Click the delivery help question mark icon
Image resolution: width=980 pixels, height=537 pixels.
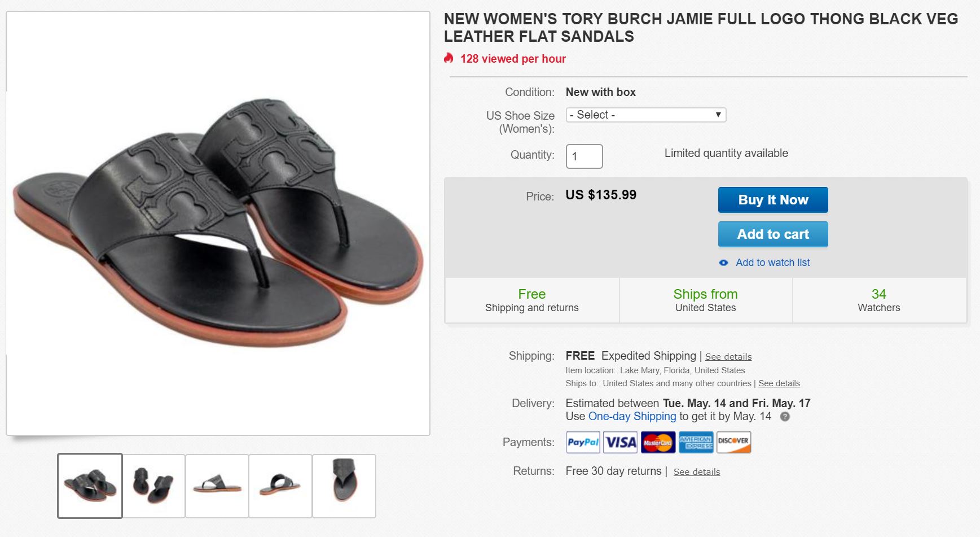785,417
